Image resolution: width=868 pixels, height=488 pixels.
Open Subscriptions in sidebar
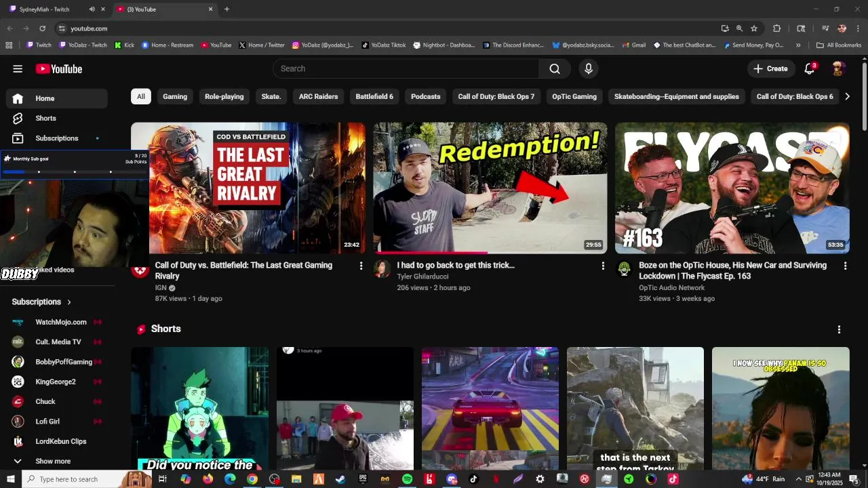(x=57, y=138)
